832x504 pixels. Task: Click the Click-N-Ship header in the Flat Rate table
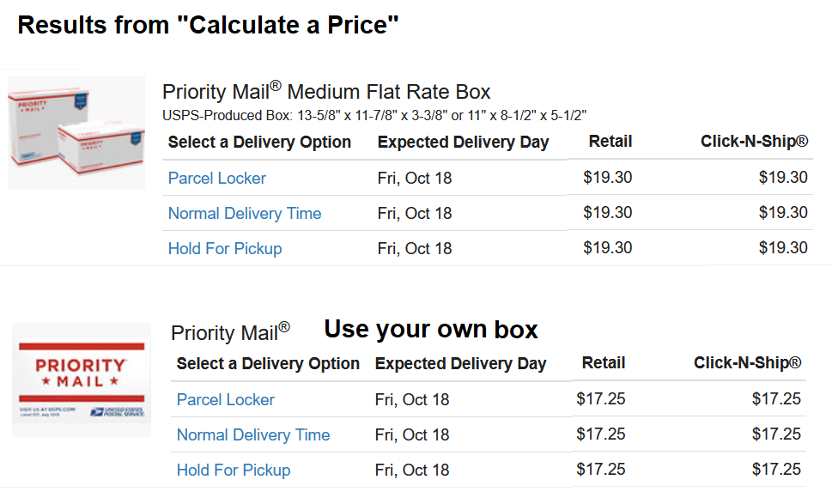(x=754, y=142)
